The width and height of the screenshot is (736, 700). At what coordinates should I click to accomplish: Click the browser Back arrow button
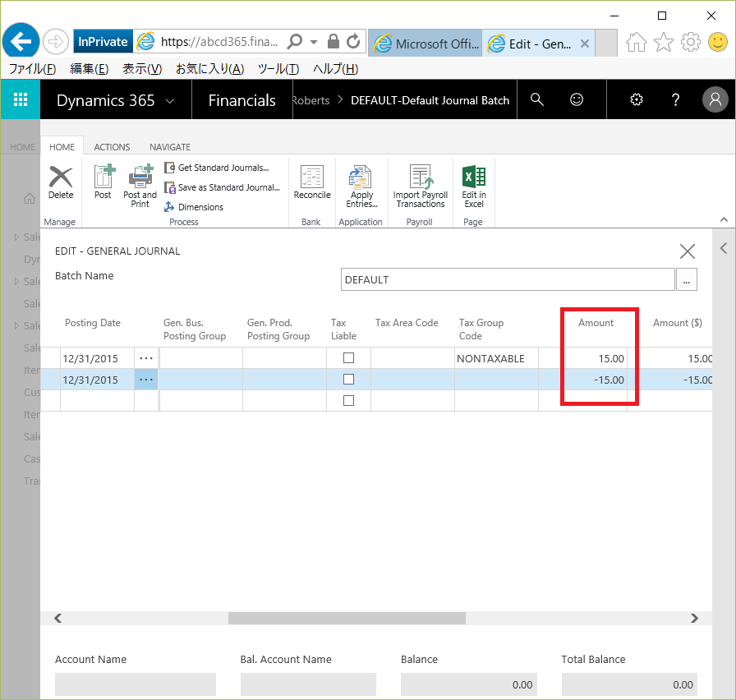tap(21, 41)
